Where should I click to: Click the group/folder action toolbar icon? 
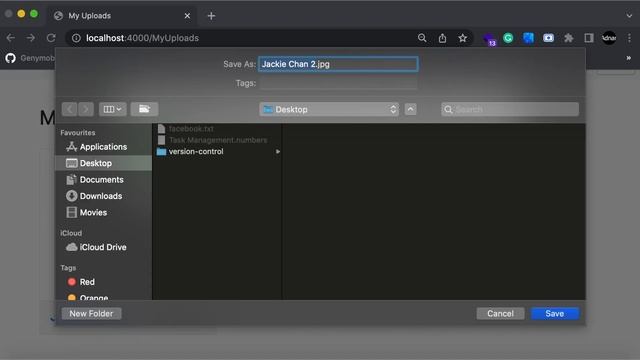[144, 109]
